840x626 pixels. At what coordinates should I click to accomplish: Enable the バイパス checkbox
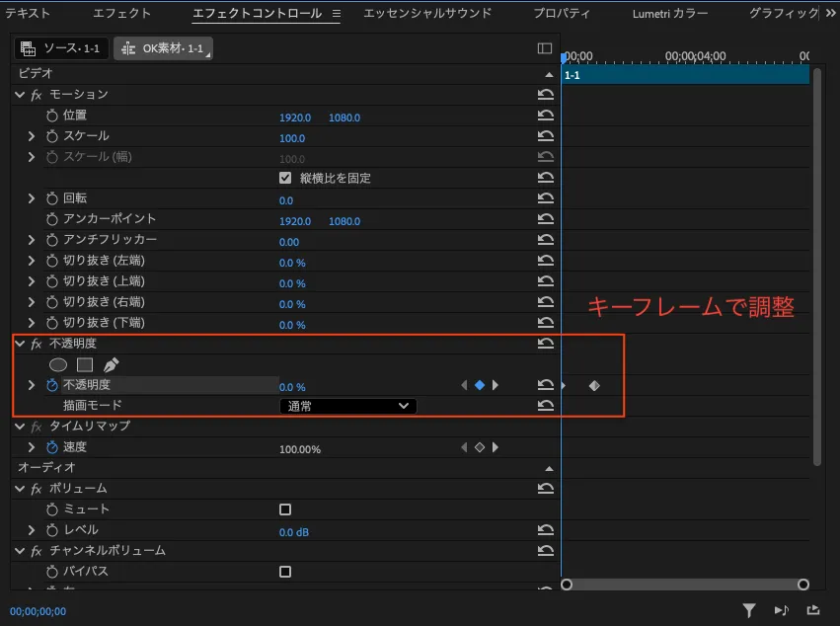285,572
